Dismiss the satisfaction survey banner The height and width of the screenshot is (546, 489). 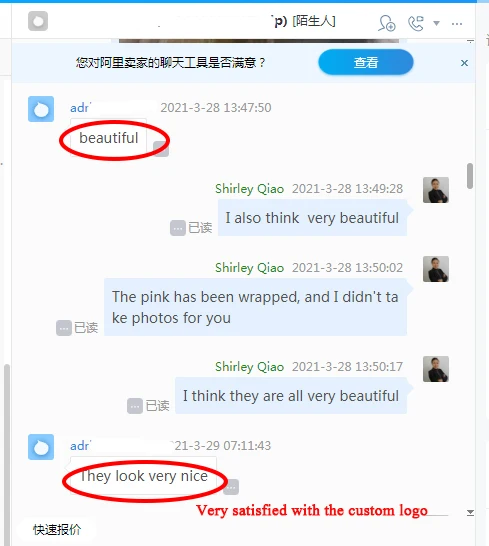click(464, 63)
